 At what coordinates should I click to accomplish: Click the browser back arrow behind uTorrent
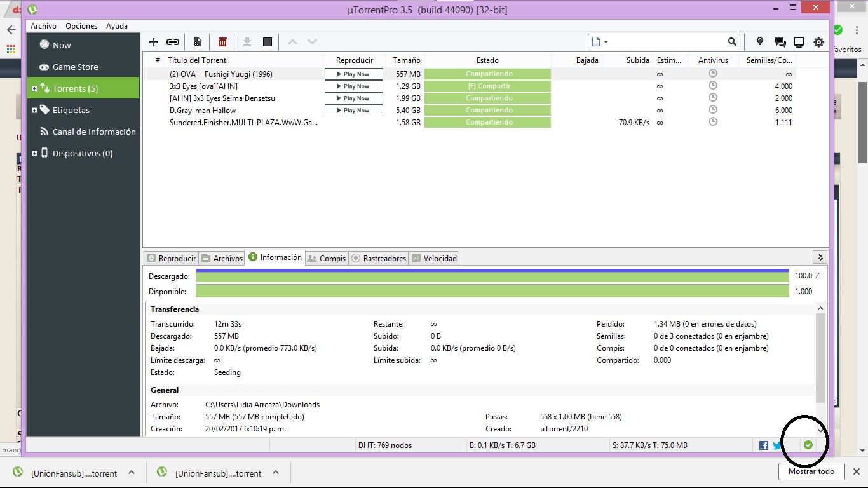[11, 30]
